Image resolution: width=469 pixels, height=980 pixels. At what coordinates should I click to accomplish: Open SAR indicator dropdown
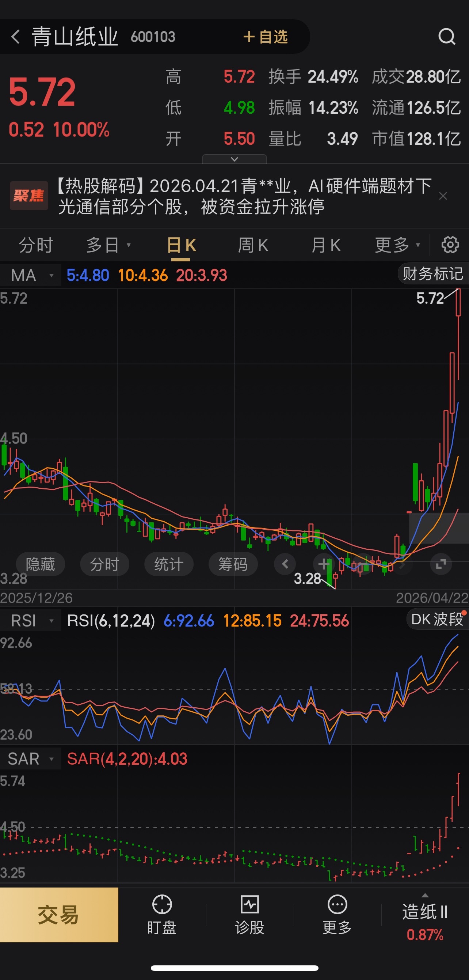[x=31, y=759]
